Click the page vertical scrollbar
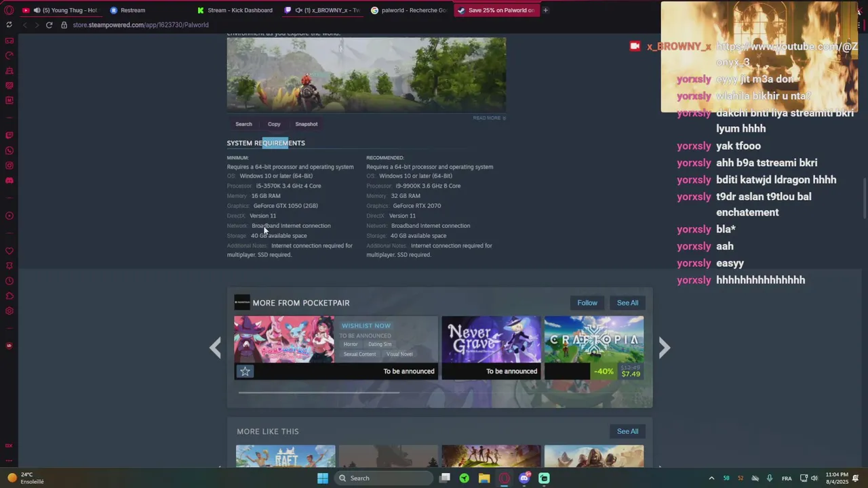Screen dimensions: 868x488 click(x=864, y=198)
